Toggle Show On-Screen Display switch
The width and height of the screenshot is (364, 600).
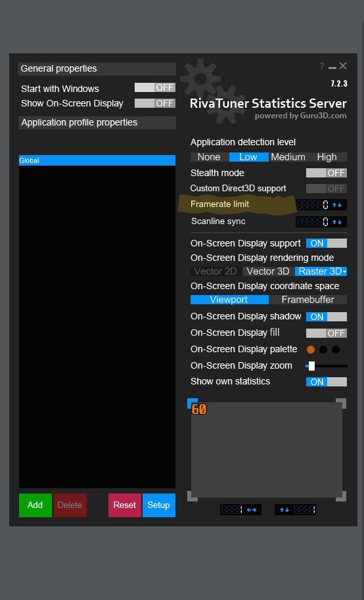click(155, 103)
